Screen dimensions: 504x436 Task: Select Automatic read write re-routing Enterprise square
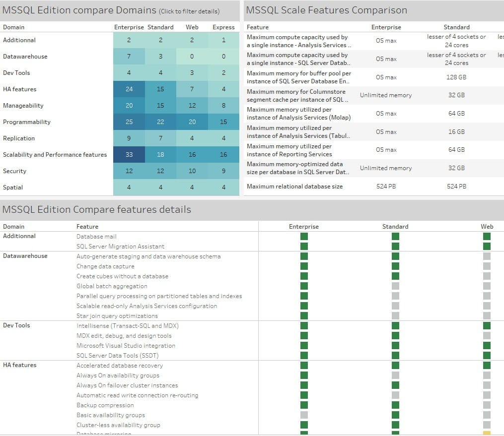tap(304, 395)
